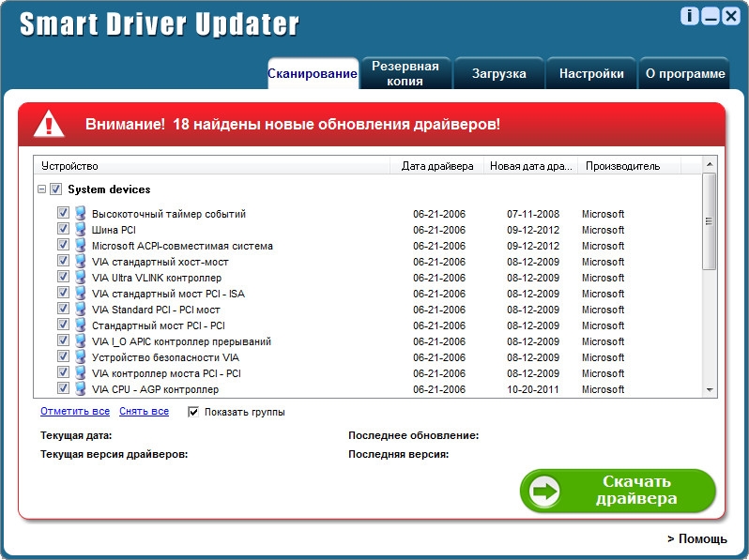The width and height of the screenshot is (749, 560).
Task: Open the Резервная копия tab
Action: click(405, 73)
